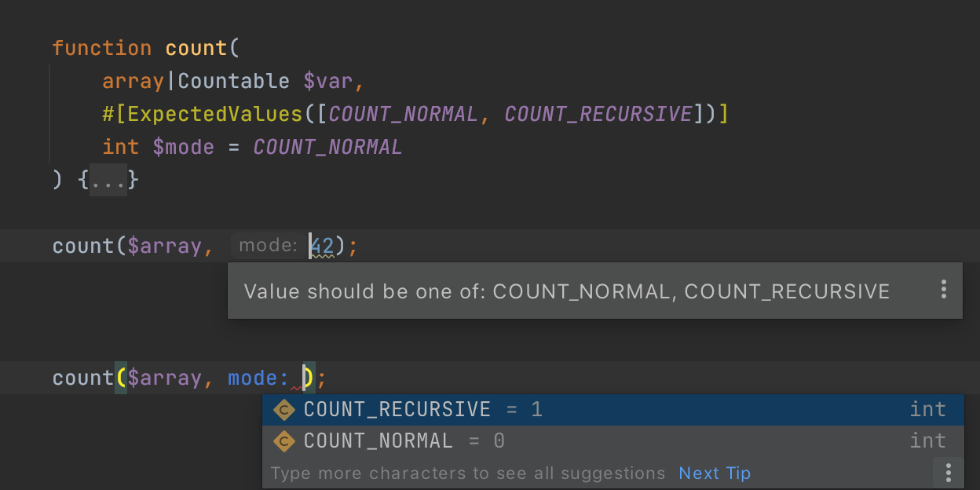Click the $mode parameter in the declaration
Viewport: 980px width, 490px height.
(x=184, y=148)
